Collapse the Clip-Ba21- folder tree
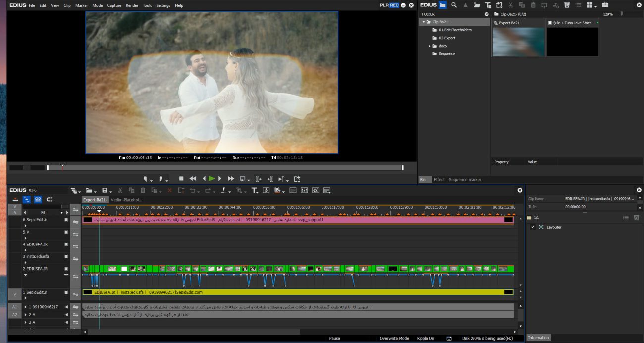Image resolution: width=644 pixels, height=343 pixels. (424, 22)
